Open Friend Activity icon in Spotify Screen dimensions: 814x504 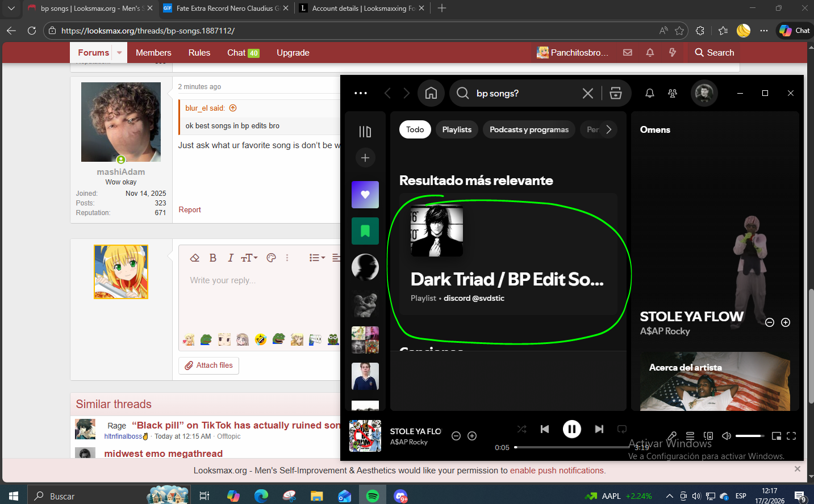(673, 93)
